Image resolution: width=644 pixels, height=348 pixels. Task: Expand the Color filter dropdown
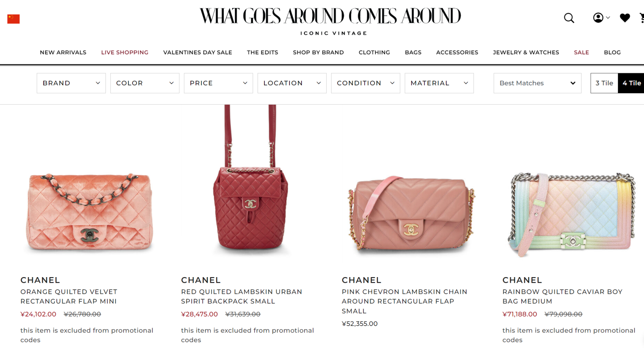(145, 83)
